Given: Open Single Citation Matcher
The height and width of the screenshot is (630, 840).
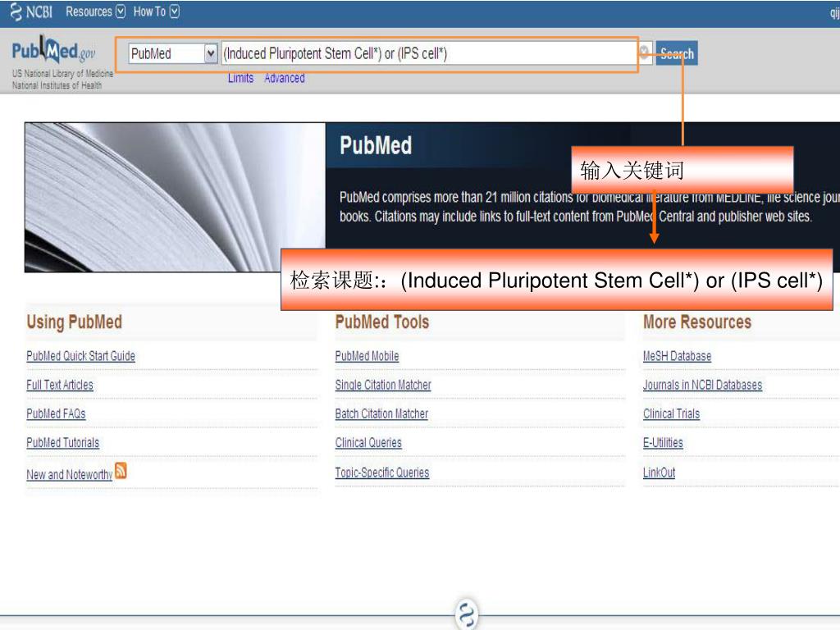Looking at the screenshot, I should pyautogui.click(x=383, y=386).
